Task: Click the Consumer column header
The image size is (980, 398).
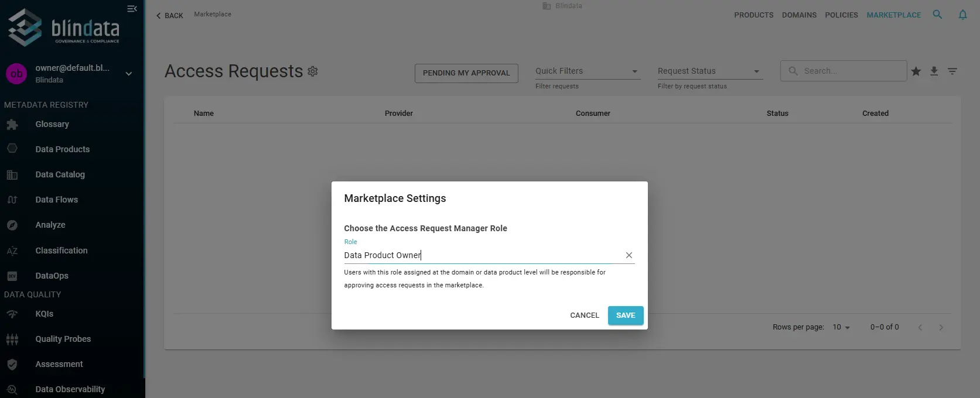Action: 593,114
